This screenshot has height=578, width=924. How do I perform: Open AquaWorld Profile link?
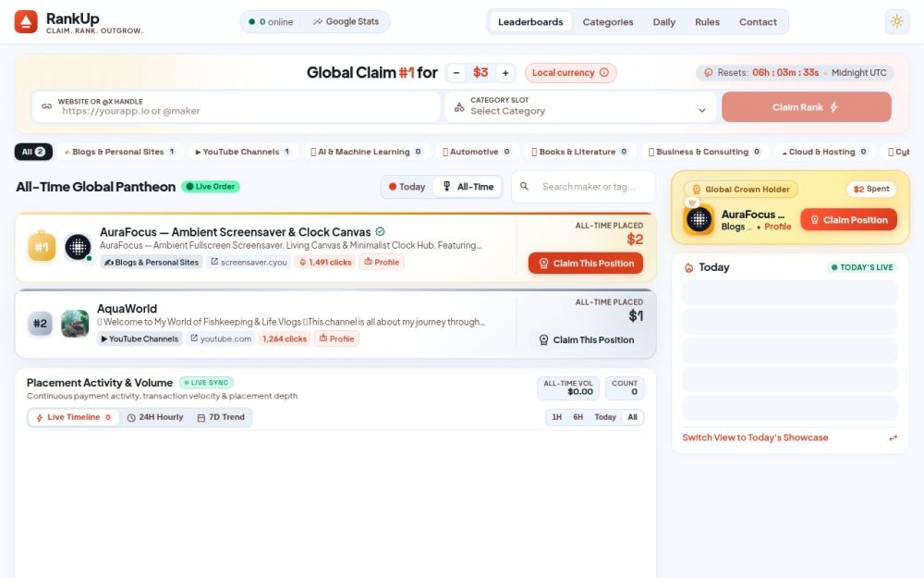point(336,338)
